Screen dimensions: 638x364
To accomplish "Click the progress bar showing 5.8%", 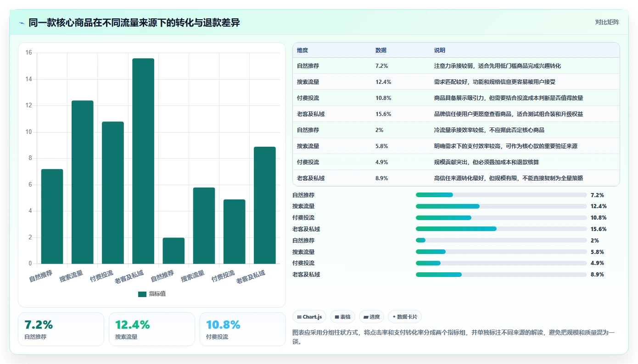I will (x=501, y=252).
